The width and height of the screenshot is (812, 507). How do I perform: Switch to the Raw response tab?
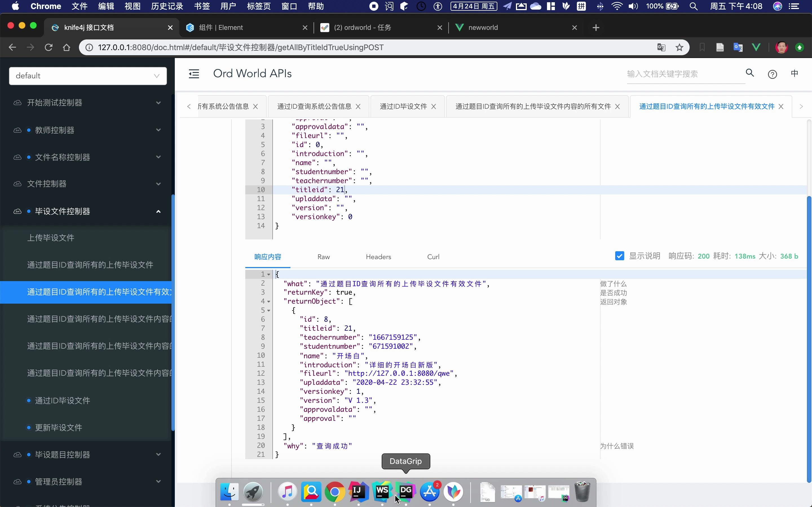pyautogui.click(x=323, y=257)
